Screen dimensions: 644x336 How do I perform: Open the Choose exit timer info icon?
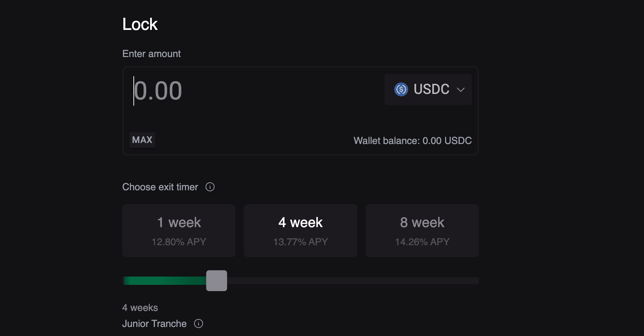pyautogui.click(x=210, y=187)
